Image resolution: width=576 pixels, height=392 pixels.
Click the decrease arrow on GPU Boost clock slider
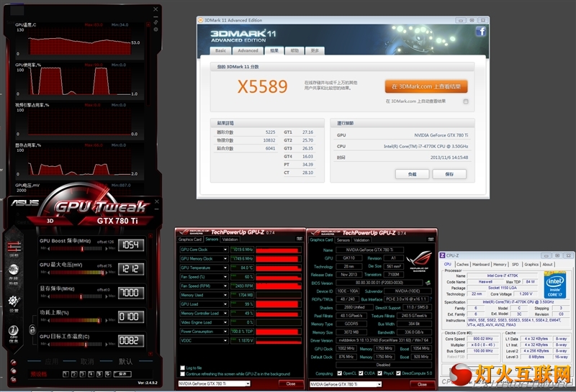click(49, 248)
